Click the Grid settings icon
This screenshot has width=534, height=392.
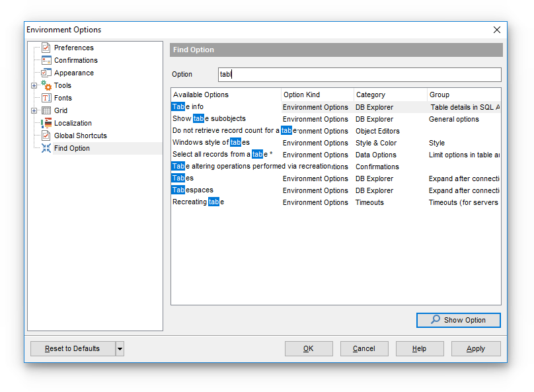coord(46,110)
